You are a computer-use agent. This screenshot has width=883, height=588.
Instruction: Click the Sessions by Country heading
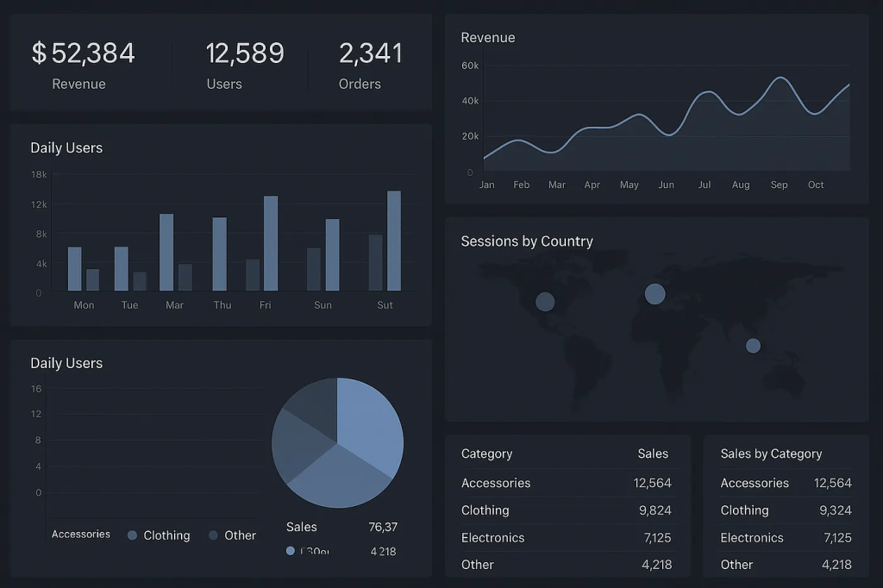tap(527, 241)
